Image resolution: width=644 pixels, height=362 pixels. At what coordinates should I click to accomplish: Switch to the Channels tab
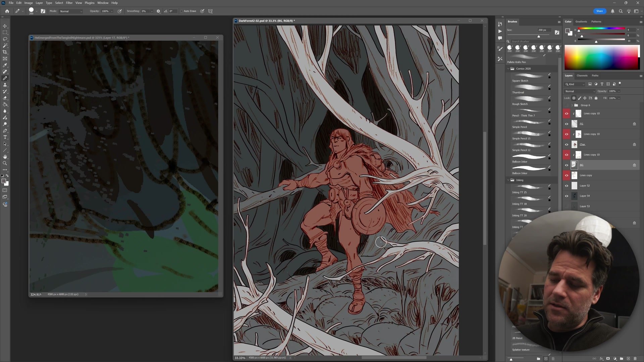tap(582, 75)
